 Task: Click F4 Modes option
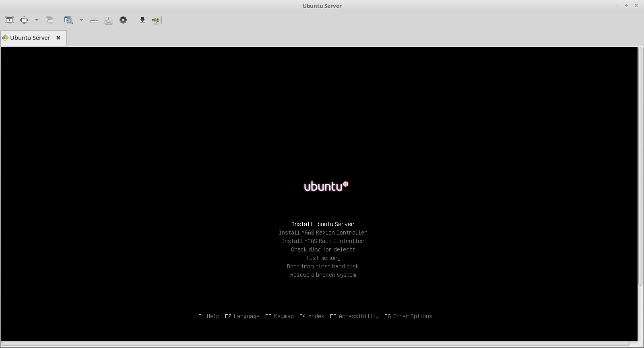pyautogui.click(x=312, y=316)
